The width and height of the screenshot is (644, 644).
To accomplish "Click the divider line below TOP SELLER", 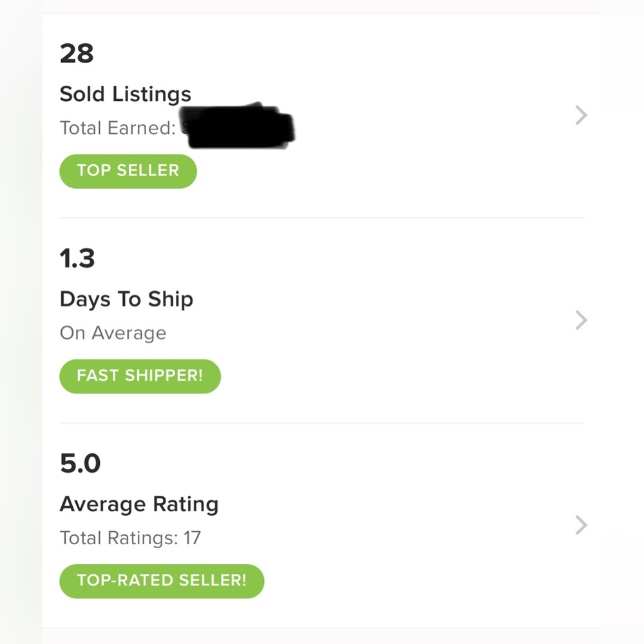I will 322,218.
